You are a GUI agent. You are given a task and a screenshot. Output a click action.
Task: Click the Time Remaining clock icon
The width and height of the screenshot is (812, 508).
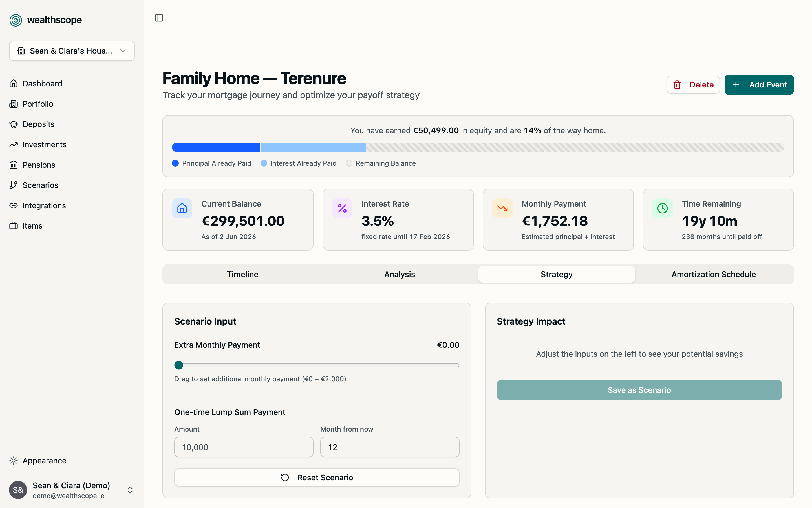point(662,208)
